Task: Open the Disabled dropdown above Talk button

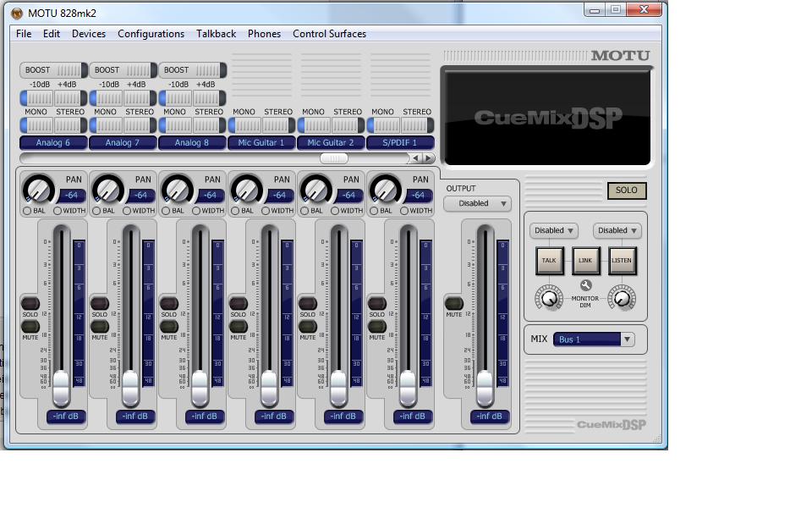Action: (x=554, y=230)
